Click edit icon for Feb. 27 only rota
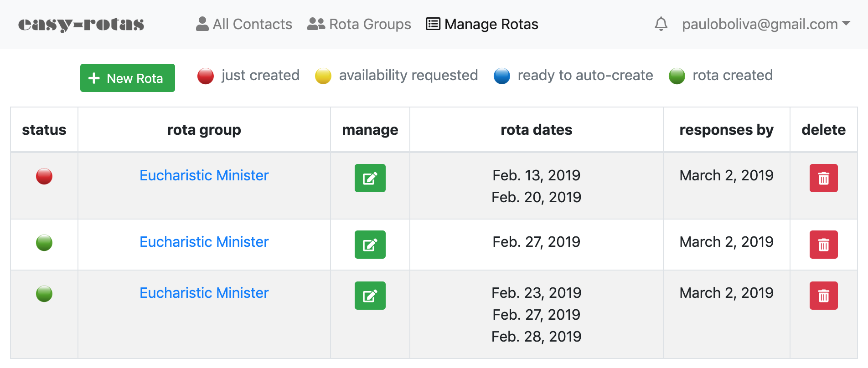Image resolution: width=868 pixels, height=368 pixels. 370,245
